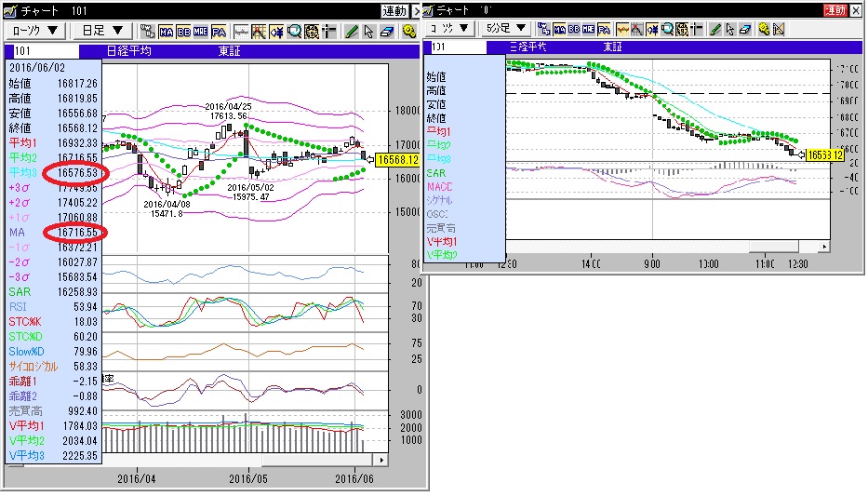Toggle the 連動 link button on left chart
The width and height of the screenshot is (868, 496).
(394, 11)
